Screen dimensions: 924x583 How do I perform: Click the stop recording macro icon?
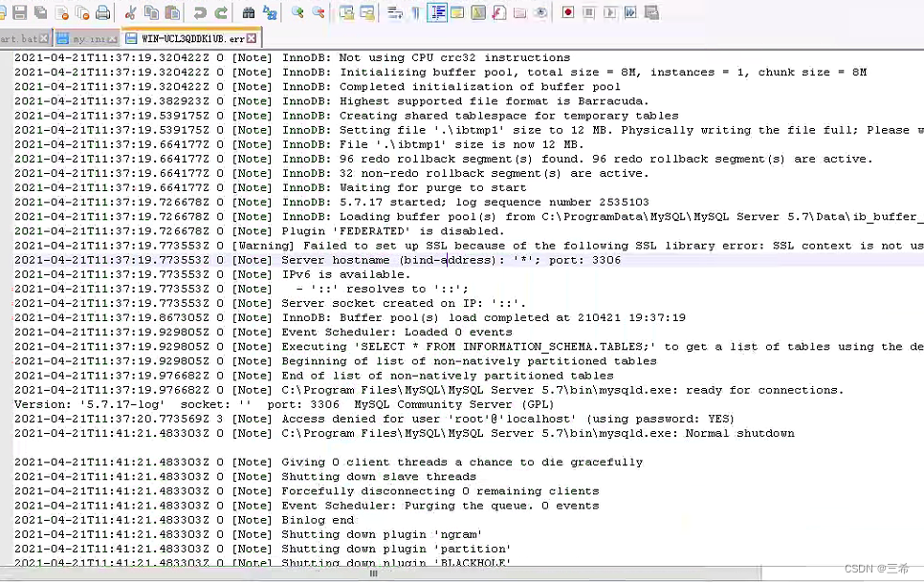pos(588,12)
